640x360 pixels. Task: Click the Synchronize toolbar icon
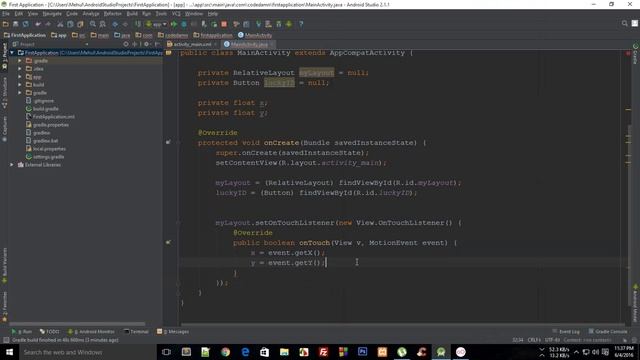[x=26, y=24]
